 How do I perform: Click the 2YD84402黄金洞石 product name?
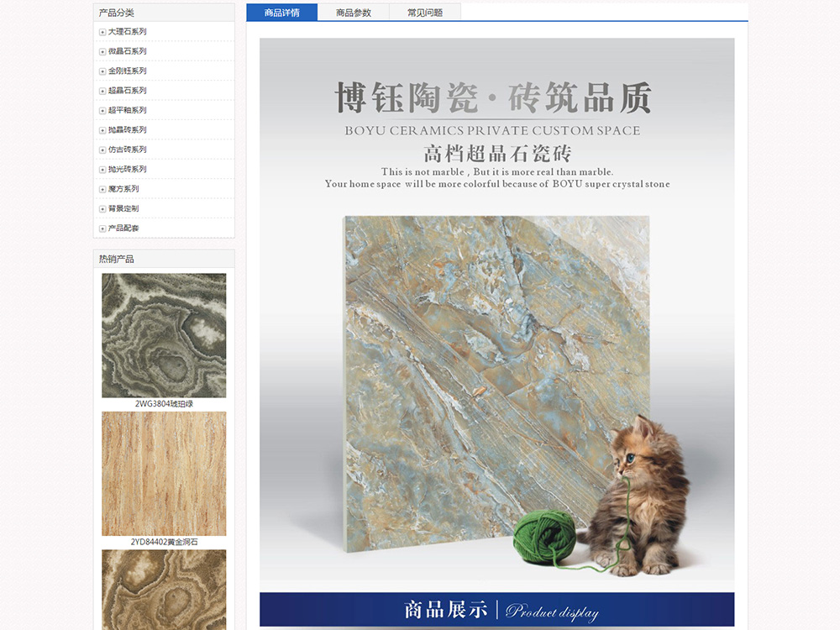point(164,542)
